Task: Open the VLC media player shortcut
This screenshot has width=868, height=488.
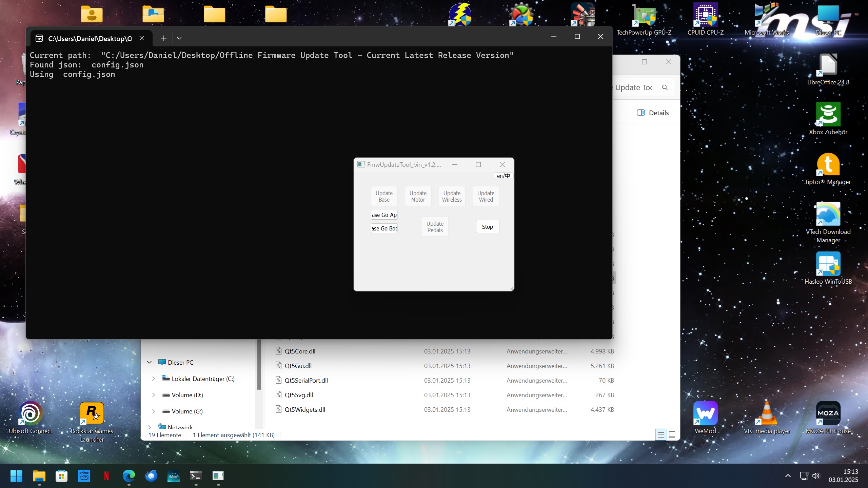Action: pos(767,413)
